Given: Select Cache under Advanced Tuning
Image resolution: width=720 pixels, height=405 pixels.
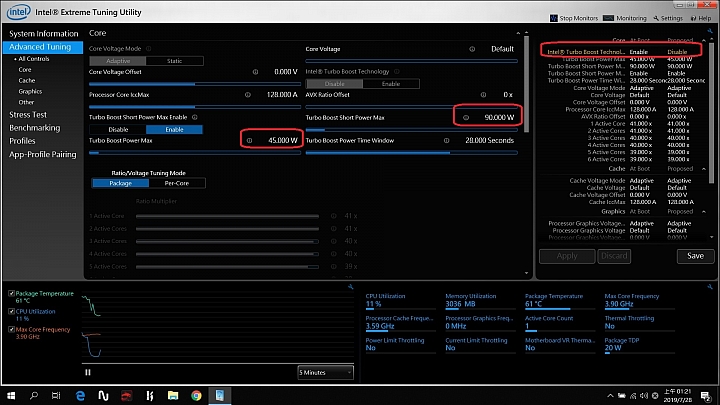Looking at the screenshot, I should (27, 80).
